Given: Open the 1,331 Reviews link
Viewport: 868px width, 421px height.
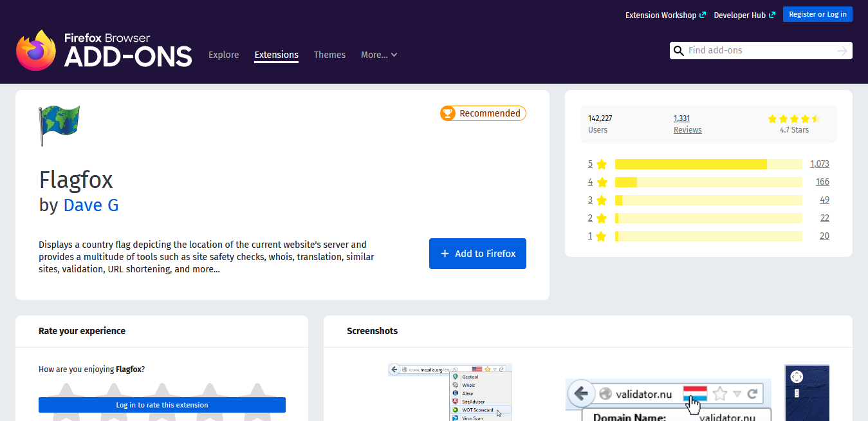Looking at the screenshot, I should [x=688, y=124].
